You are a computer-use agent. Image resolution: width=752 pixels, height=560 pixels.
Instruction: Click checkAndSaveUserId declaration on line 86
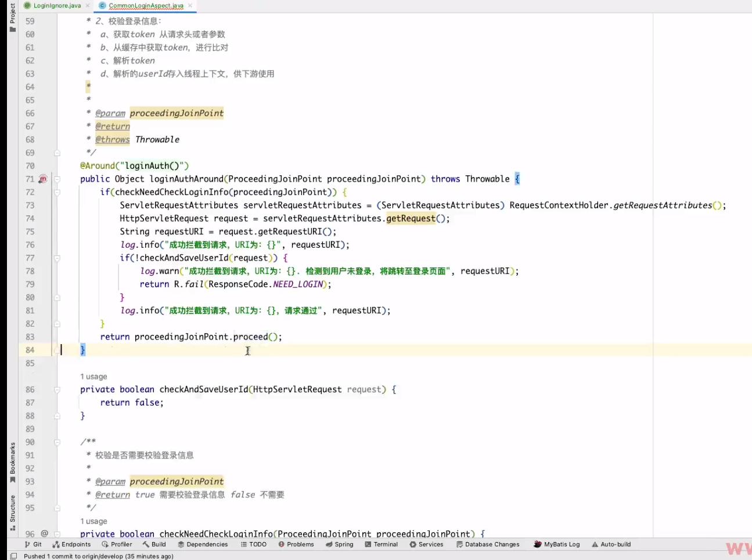tap(204, 390)
